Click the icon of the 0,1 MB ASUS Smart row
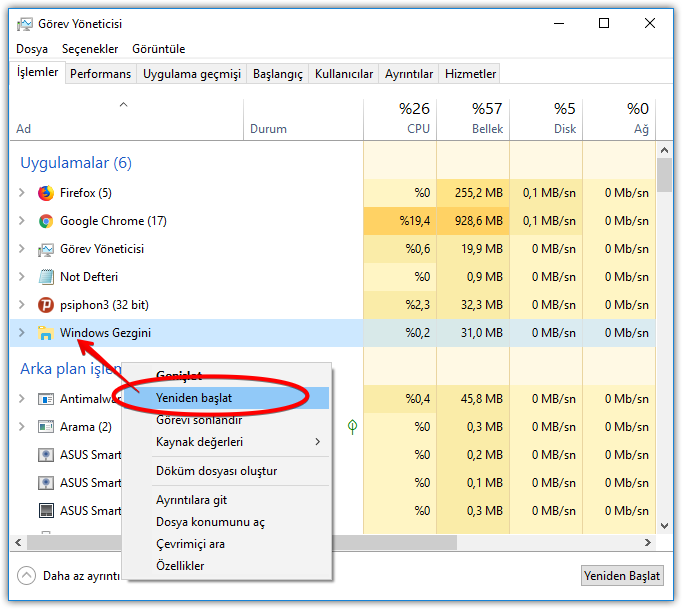 46,483
